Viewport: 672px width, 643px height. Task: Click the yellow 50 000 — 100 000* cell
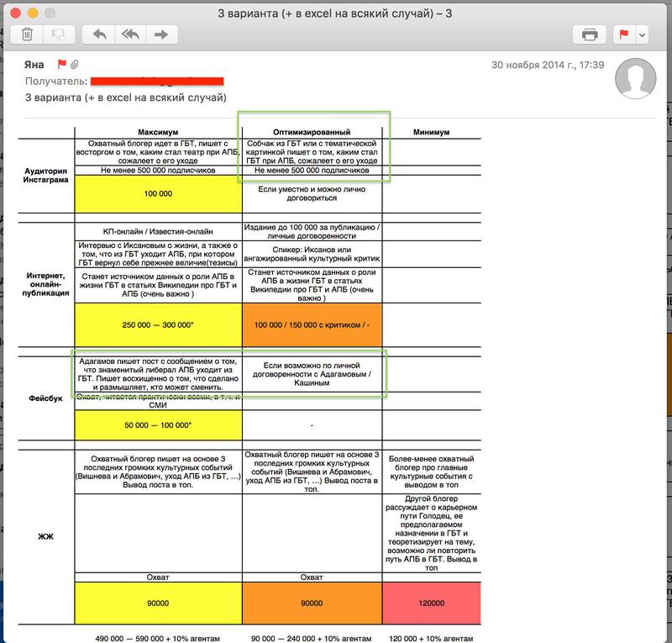tap(158, 425)
